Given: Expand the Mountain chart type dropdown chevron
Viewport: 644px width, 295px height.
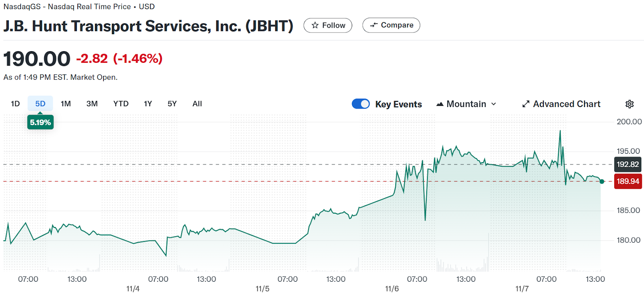Looking at the screenshot, I should [x=493, y=104].
